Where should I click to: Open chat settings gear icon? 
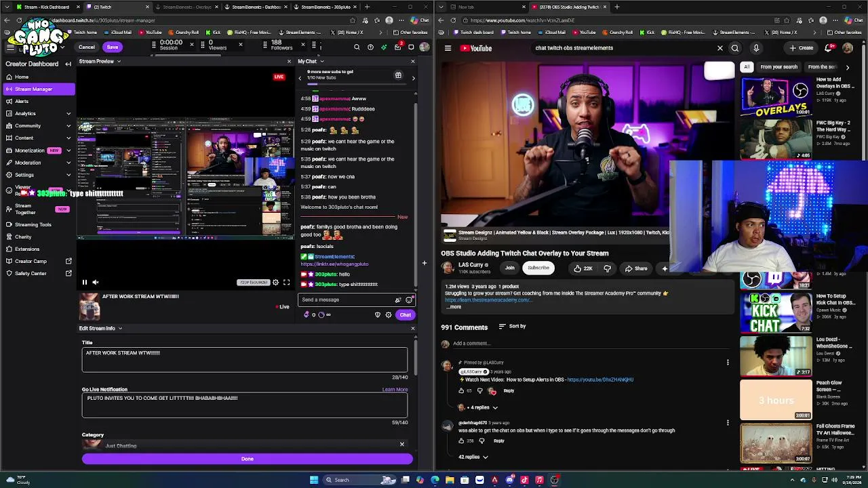[389, 314]
